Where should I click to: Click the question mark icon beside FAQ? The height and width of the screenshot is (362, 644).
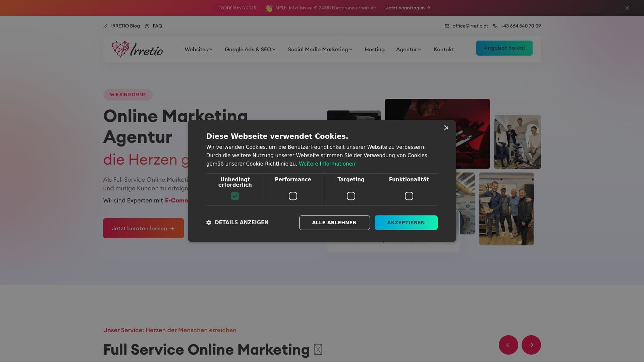pos(147,26)
